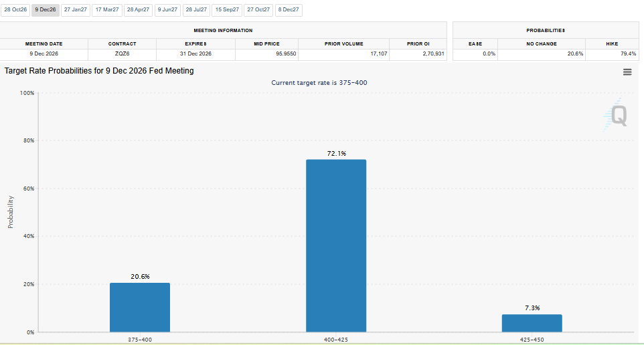Open the 9 Jun27 meeting tab
Viewport: 644px width, 345px height.
pyautogui.click(x=167, y=10)
